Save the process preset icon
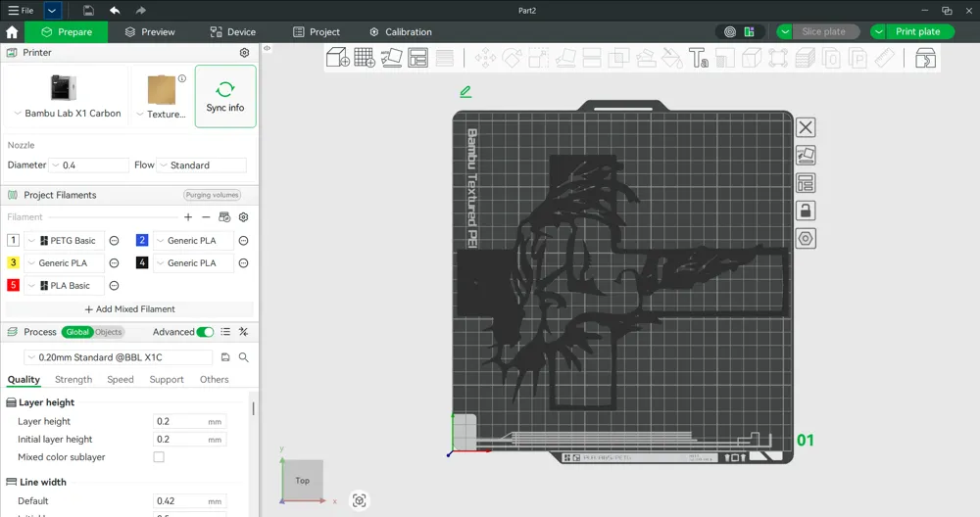Screen dimensions: 980x517 (225, 357)
